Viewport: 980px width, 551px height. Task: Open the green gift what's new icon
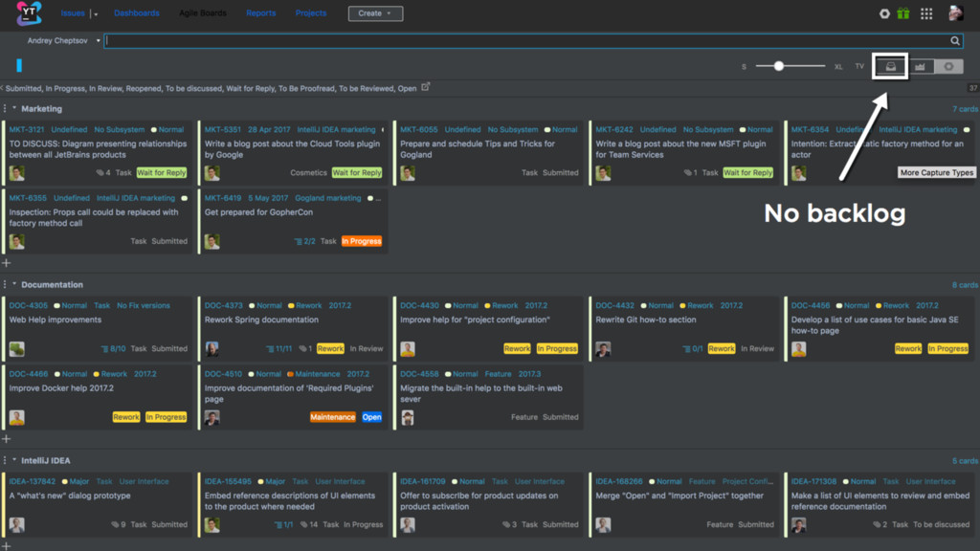point(903,13)
